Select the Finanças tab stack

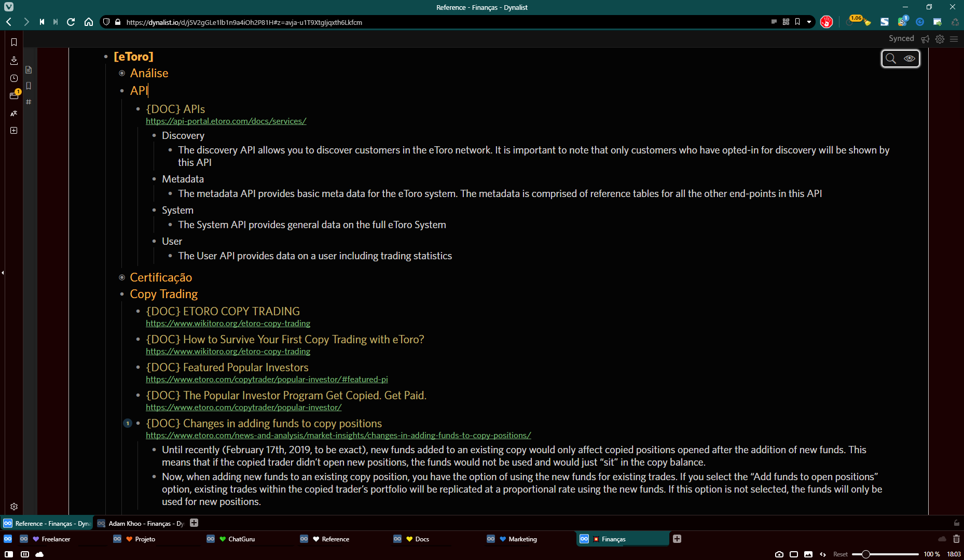tap(623, 539)
